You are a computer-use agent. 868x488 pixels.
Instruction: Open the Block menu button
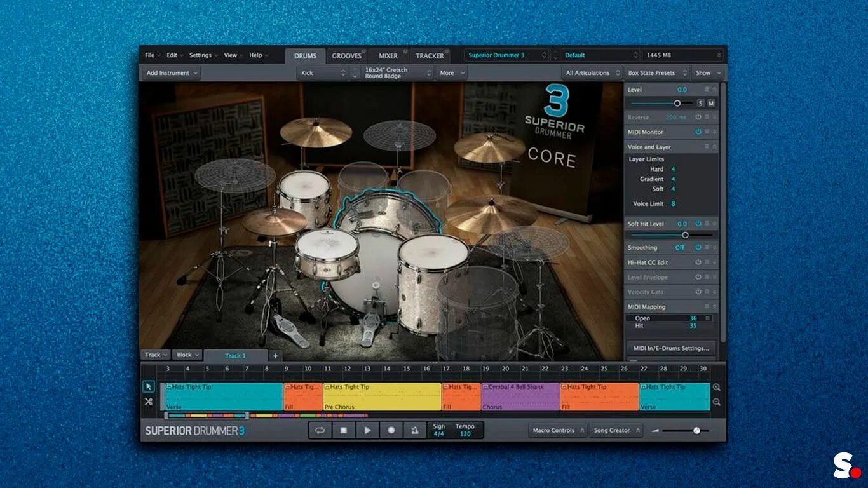pos(187,355)
